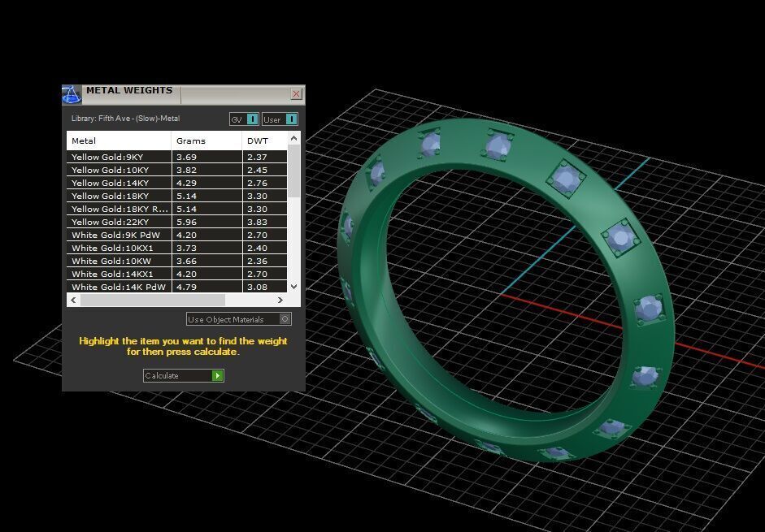Click the 4.29 grams value

coord(186,183)
